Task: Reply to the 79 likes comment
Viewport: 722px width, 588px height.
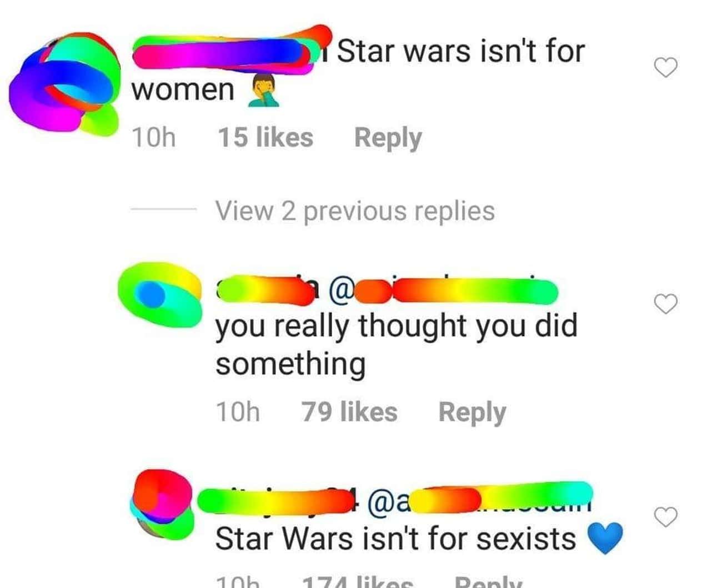Action: pyautogui.click(x=472, y=412)
